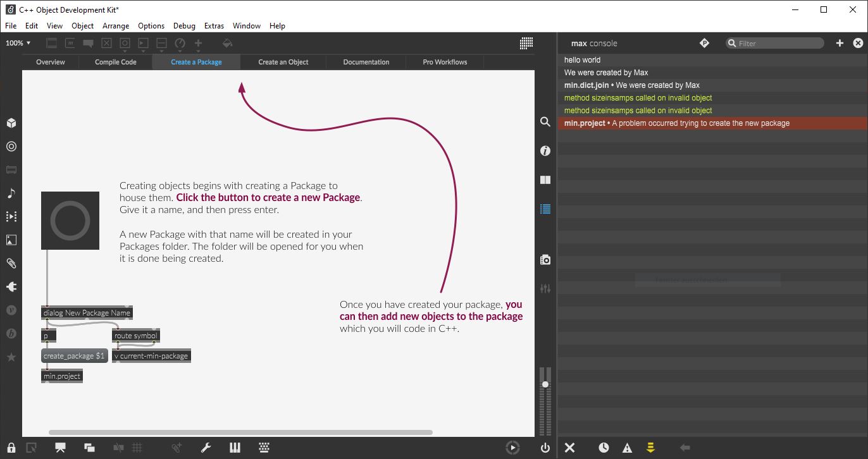The image size is (868, 459).
Task: Add an object box from top toolbar
Action: point(52,43)
